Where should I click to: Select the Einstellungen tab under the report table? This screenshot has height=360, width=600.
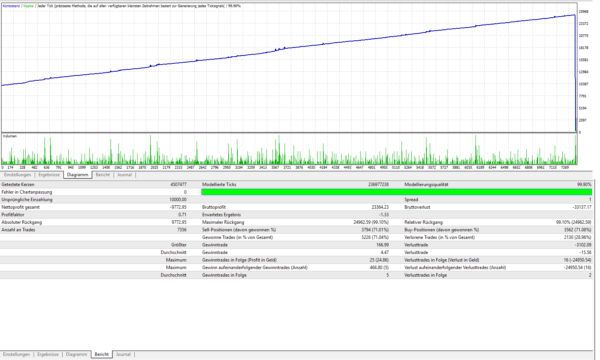coord(16,355)
